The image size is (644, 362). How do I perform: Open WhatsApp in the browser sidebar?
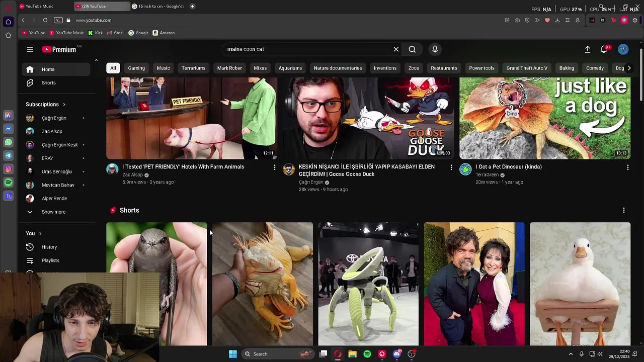click(8, 142)
